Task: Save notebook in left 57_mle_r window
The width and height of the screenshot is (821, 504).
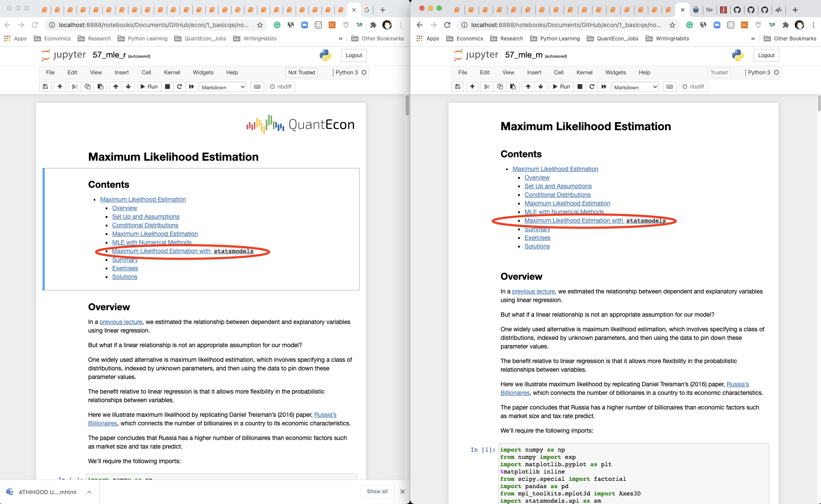Action: (45, 87)
